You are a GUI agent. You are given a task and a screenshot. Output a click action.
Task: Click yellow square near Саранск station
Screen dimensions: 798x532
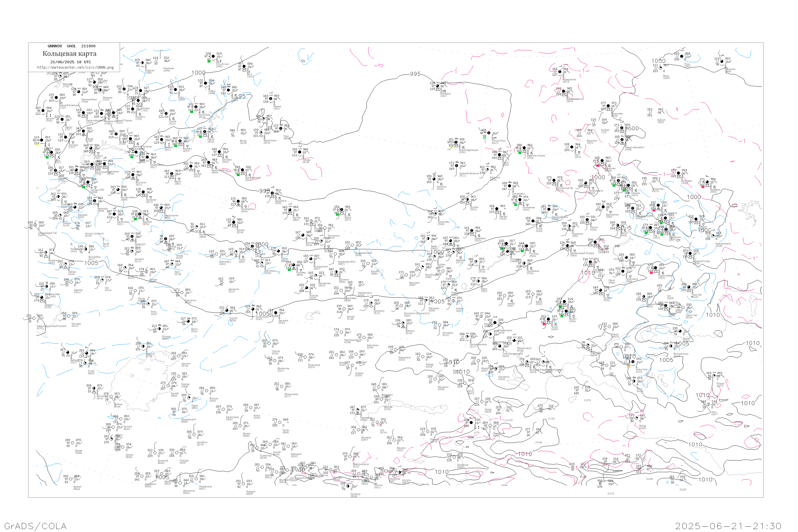(37, 145)
